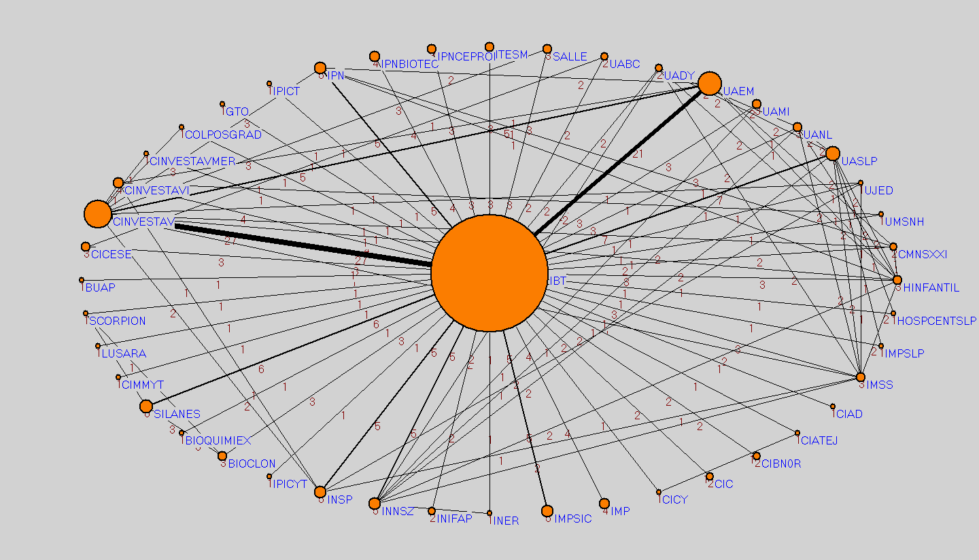Select the CICESE node circle
Screen dimensions: 979x560
[86, 247]
